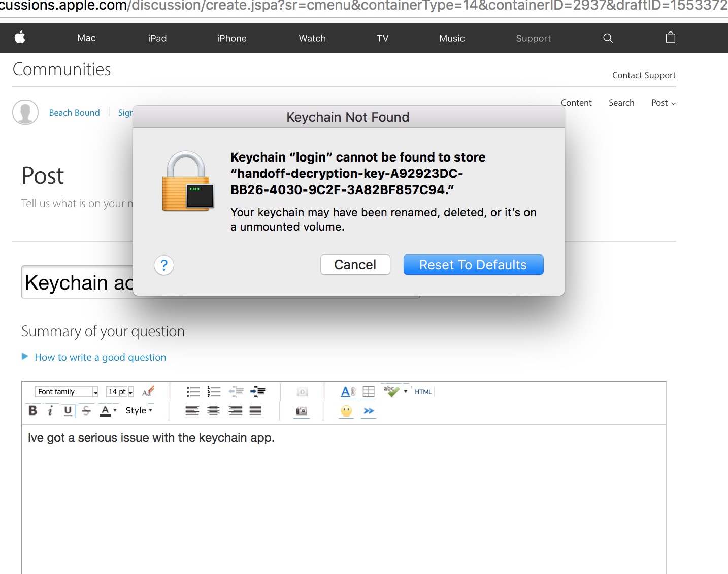Apply strikethrough formatting in editor
This screenshot has width=728, height=574.
86,410
